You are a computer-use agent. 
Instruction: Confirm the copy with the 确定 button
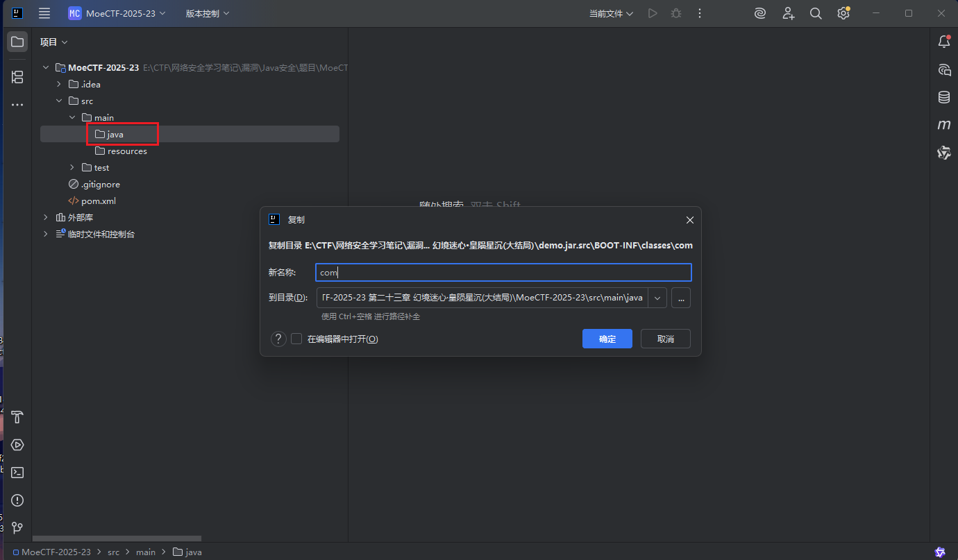(x=607, y=339)
